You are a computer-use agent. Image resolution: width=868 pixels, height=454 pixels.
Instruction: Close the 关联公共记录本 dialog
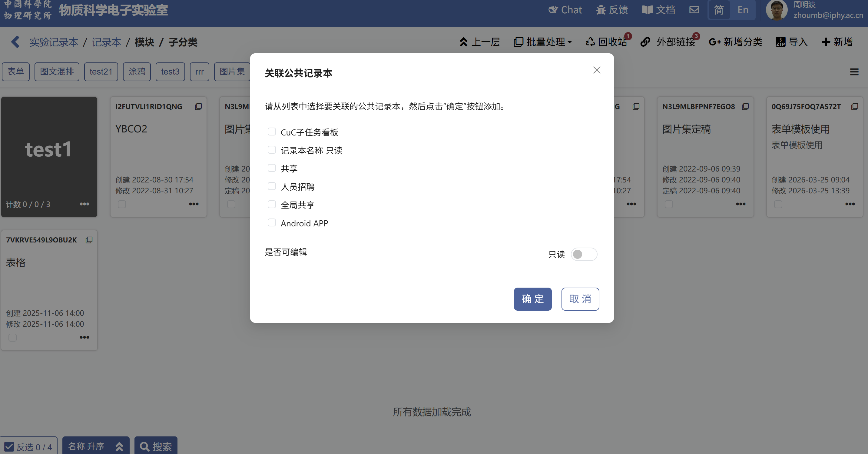click(597, 70)
